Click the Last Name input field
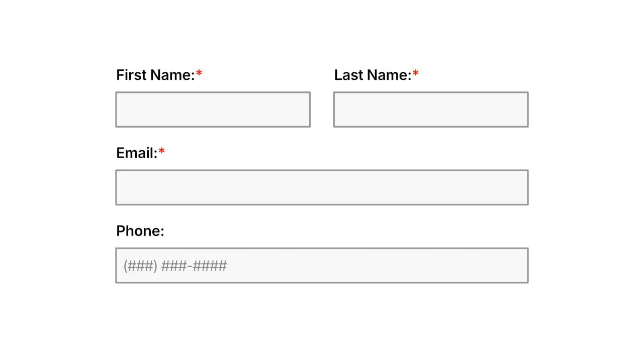 431,109
